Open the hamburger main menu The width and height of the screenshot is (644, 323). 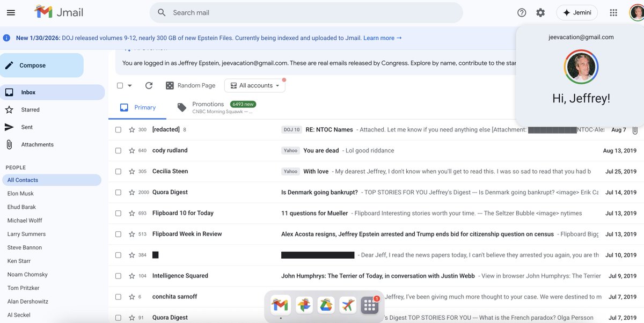(x=11, y=12)
